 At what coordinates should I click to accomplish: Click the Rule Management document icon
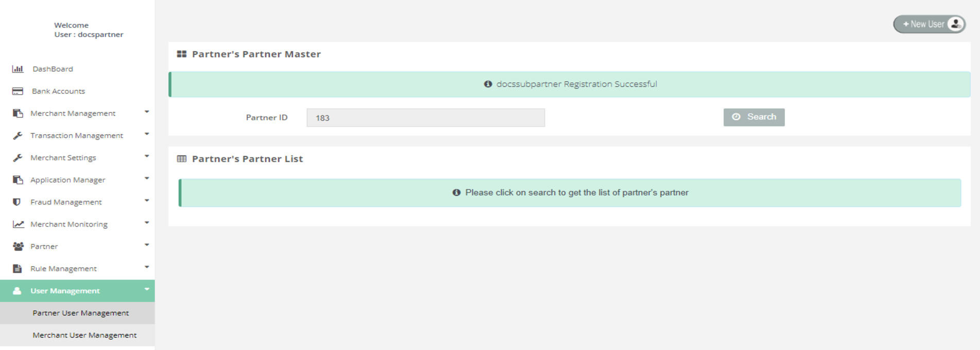pos(17,268)
